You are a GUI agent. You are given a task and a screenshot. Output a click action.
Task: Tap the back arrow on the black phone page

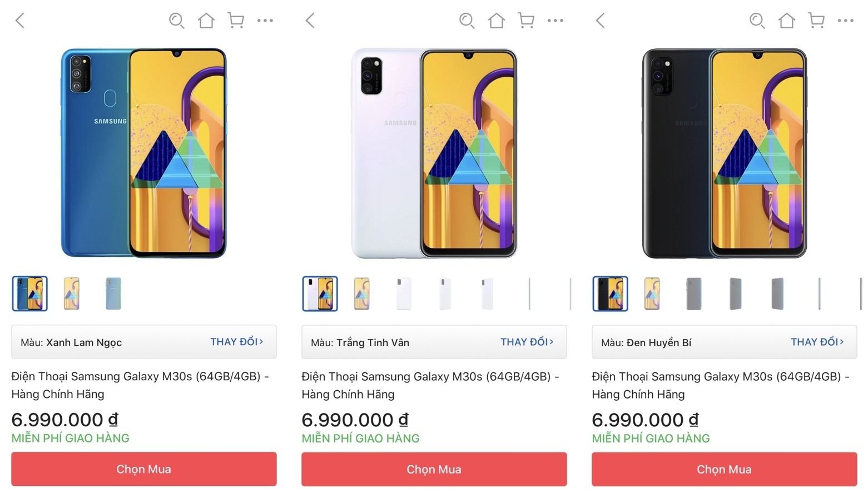[600, 21]
